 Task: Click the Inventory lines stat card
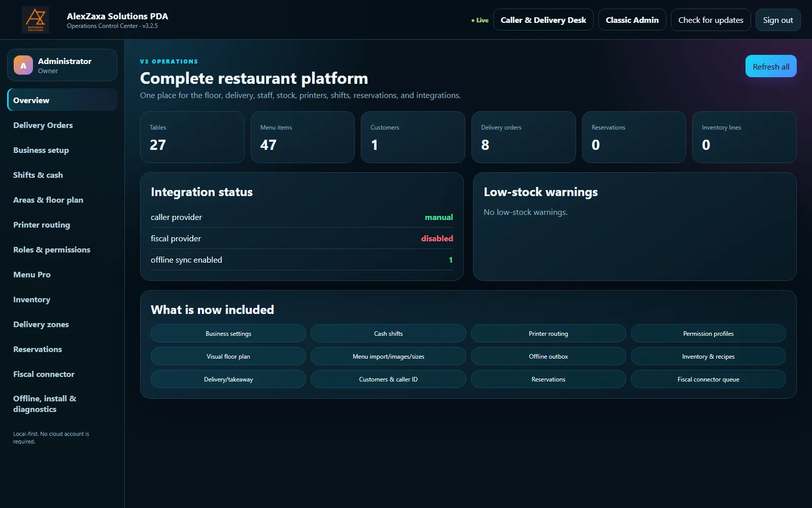coord(745,137)
